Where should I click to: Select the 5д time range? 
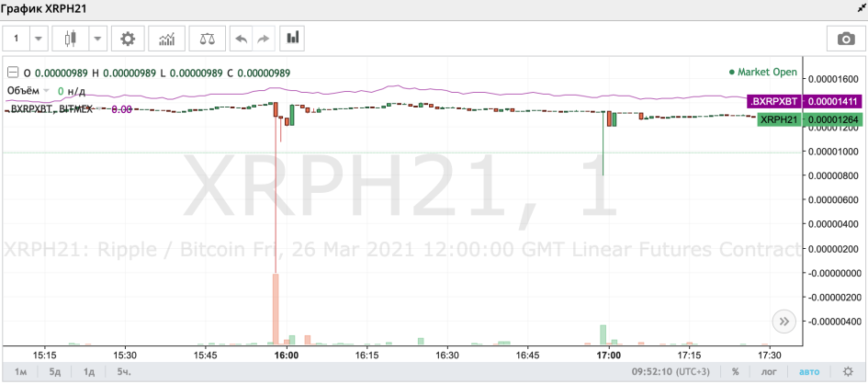click(54, 371)
